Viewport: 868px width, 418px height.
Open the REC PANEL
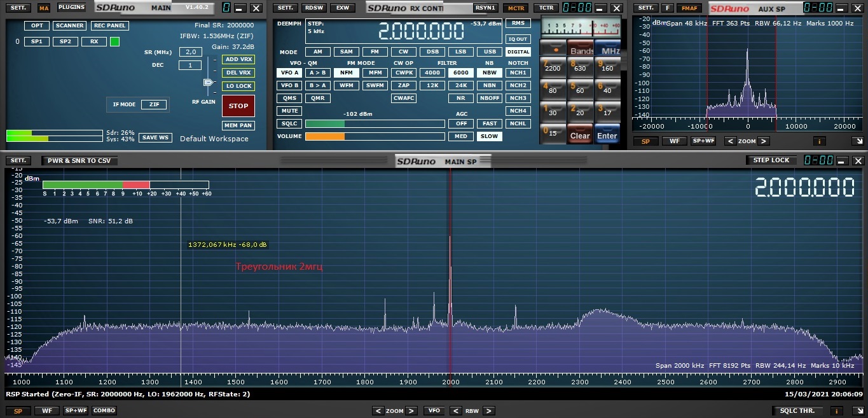pos(109,26)
